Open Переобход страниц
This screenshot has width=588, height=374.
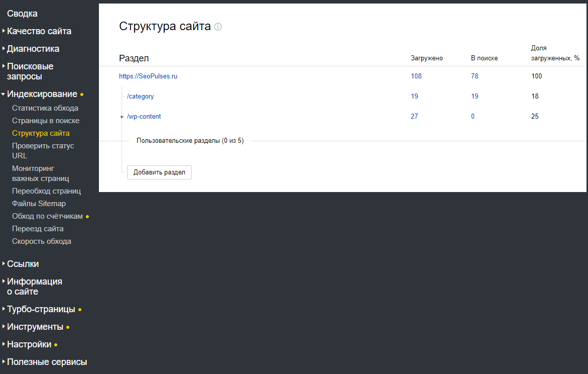pos(47,191)
